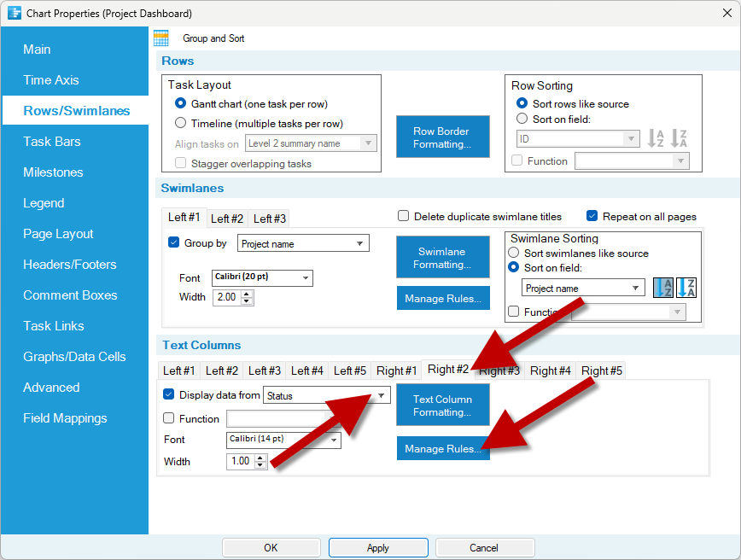
Task: Open Graphs/Data Cells section
Action: coord(74,356)
